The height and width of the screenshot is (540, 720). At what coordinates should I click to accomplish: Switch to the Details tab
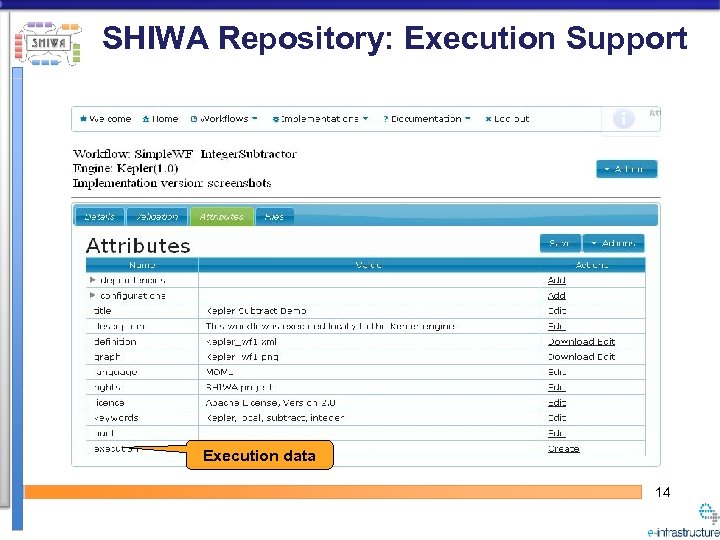99,217
